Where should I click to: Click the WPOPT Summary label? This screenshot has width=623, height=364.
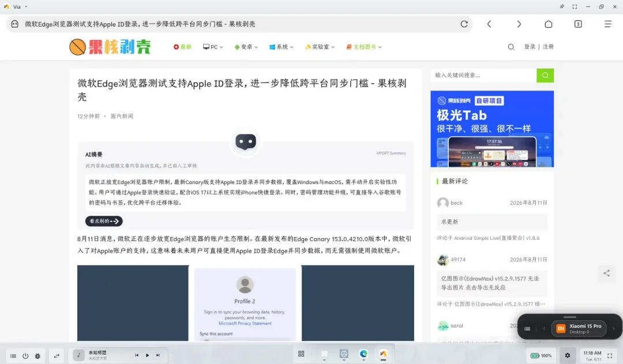pos(391,153)
